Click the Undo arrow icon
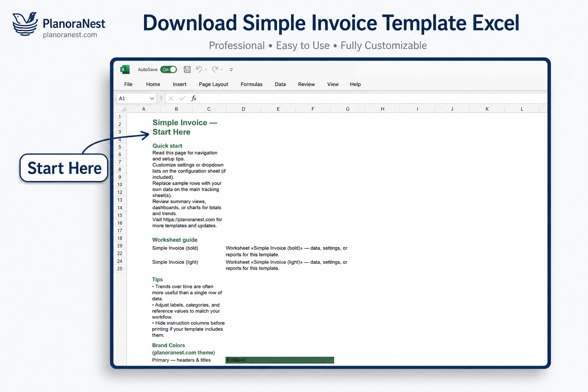This screenshot has height=392, width=588. [199, 69]
